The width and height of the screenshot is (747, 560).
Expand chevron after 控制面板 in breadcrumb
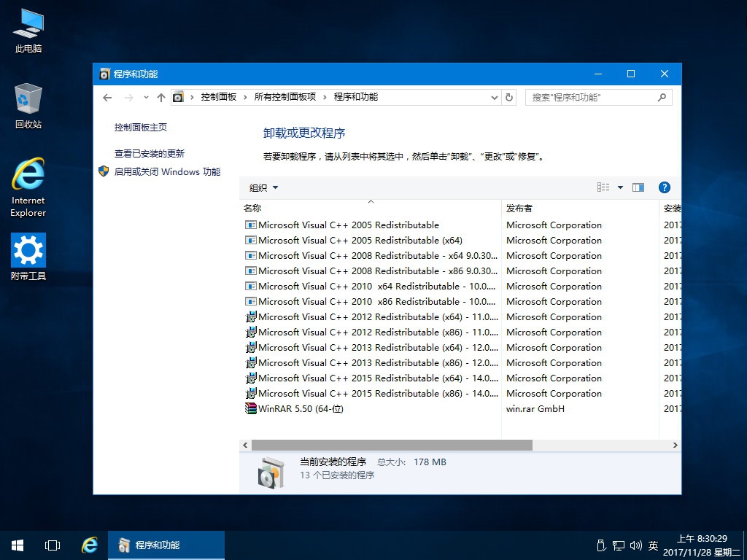(x=245, y=97)
